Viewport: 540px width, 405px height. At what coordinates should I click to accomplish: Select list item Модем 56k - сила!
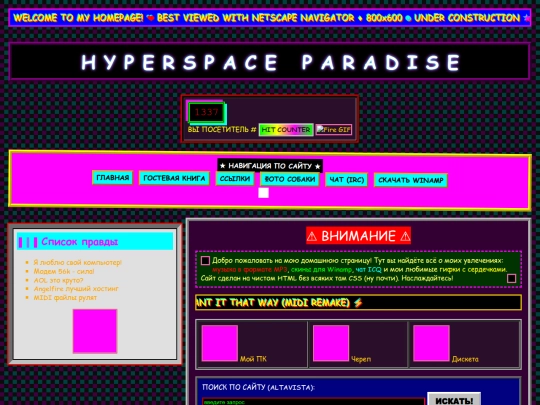pos(64,271)
